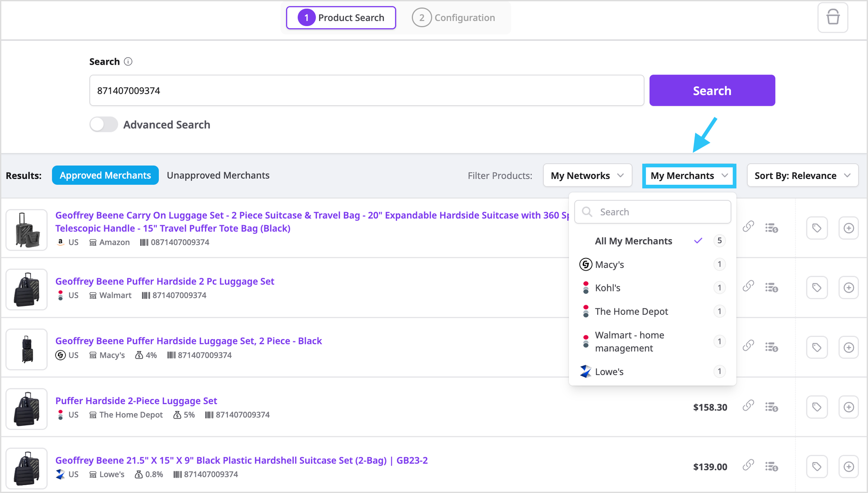The image size is (868, 493).
Task: Add Walmart product with plus icon
Action: pos(848,288)
